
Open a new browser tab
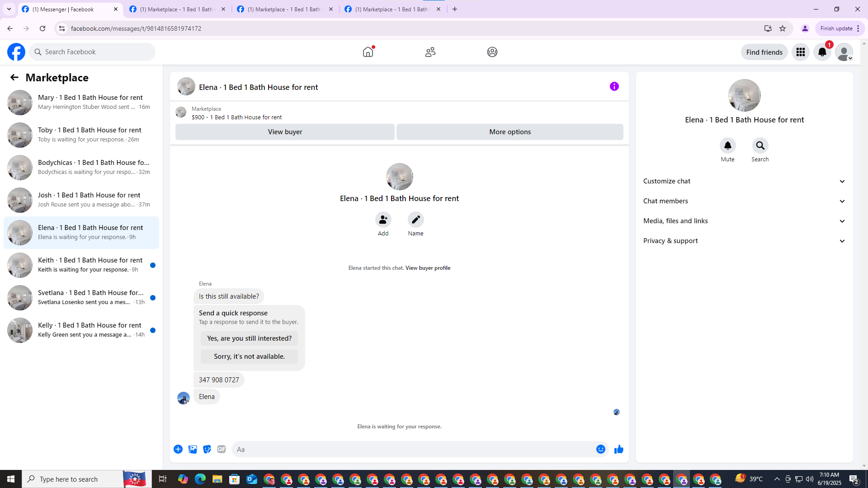tap(455, 9)
